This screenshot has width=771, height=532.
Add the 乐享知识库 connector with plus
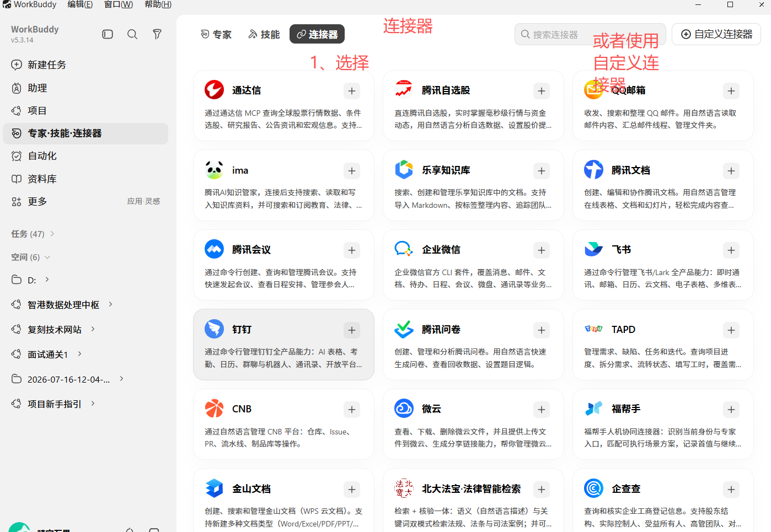coord(542,171)
